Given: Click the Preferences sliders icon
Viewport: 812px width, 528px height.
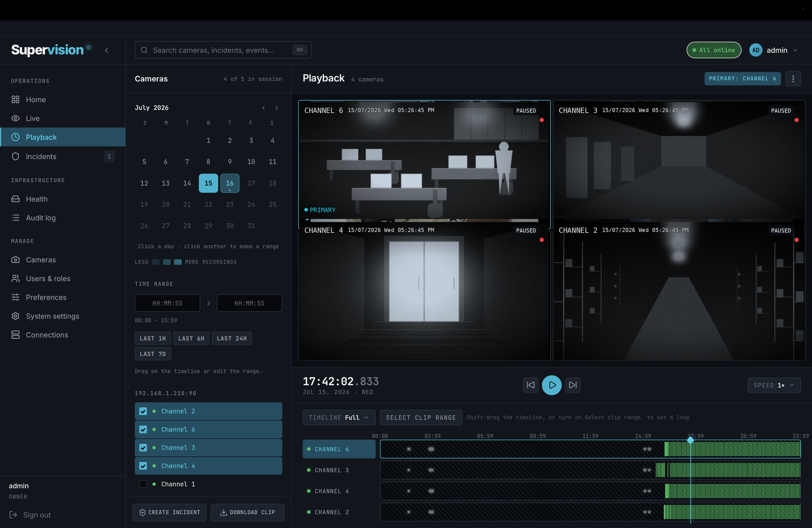Looking at the screenshot, I should 15,297.
